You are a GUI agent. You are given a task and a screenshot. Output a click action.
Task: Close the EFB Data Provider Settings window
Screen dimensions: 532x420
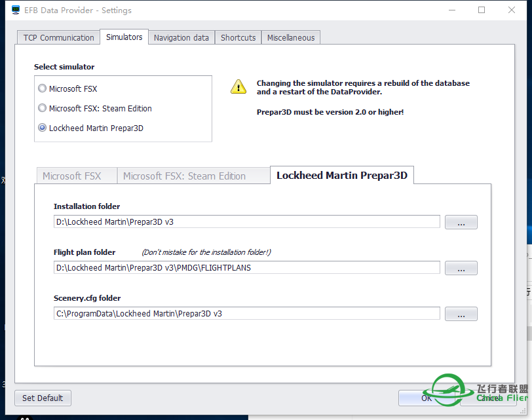pyautogui.click(x=512, y=10)
